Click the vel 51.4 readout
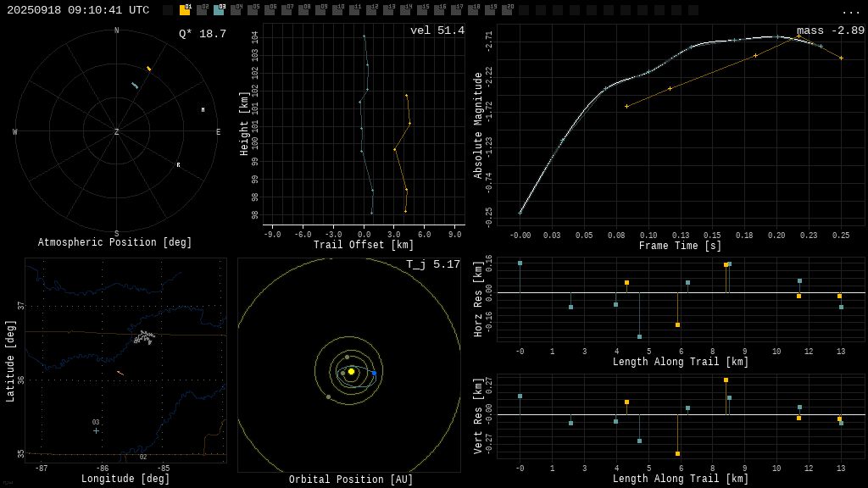 [437, 31]
